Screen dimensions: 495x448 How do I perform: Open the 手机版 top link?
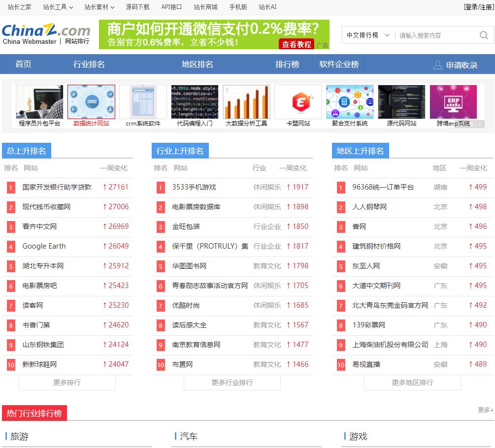[238, 7]
